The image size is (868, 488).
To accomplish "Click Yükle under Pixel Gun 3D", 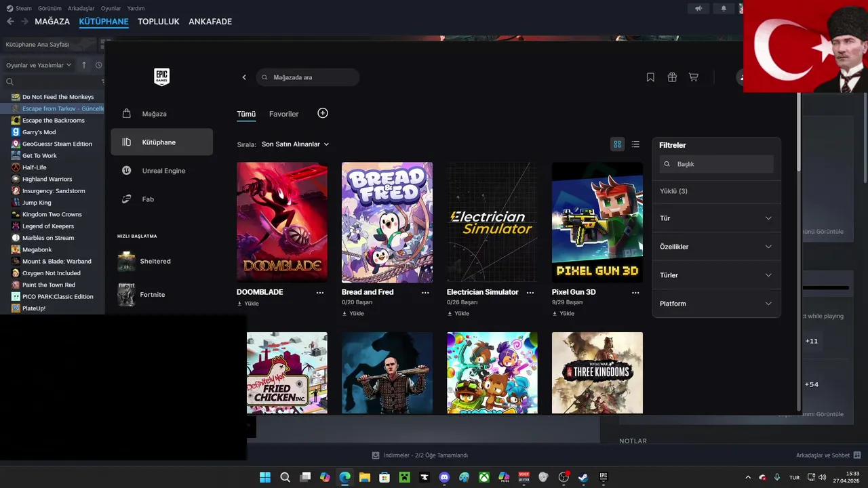I will [x=564, y=313].
